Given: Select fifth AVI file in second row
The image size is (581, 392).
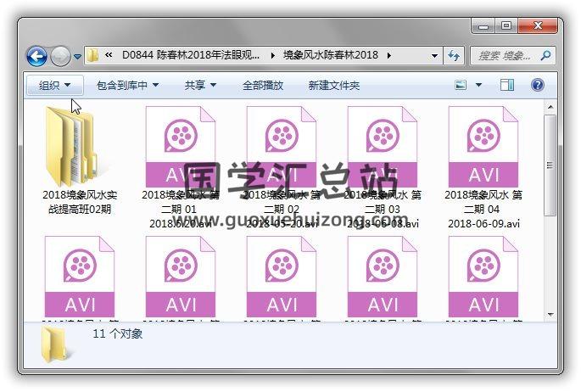Looking at the screenshot, I should click(483, 277).
